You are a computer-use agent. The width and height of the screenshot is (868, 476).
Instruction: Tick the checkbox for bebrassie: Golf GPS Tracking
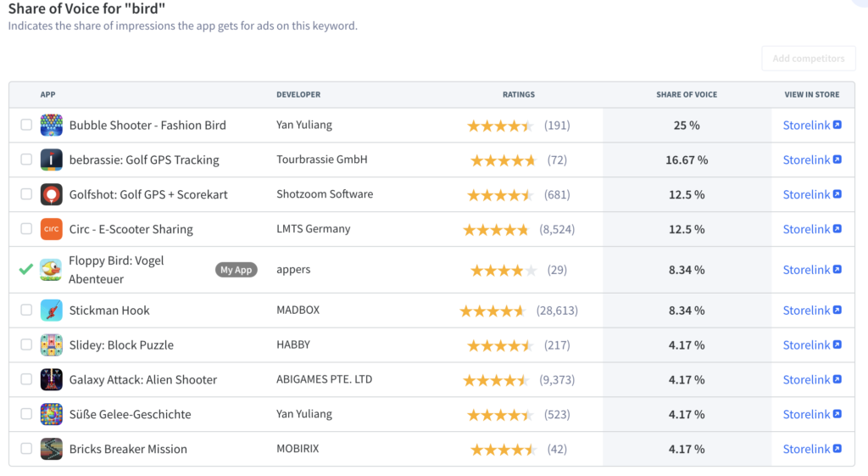26,160
